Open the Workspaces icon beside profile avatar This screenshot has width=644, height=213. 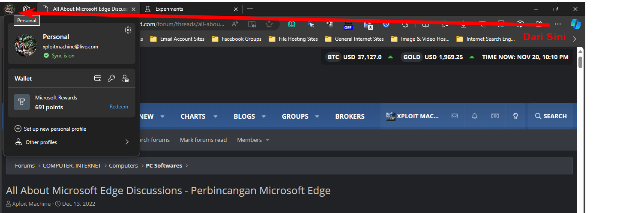[x=27, y=9]
